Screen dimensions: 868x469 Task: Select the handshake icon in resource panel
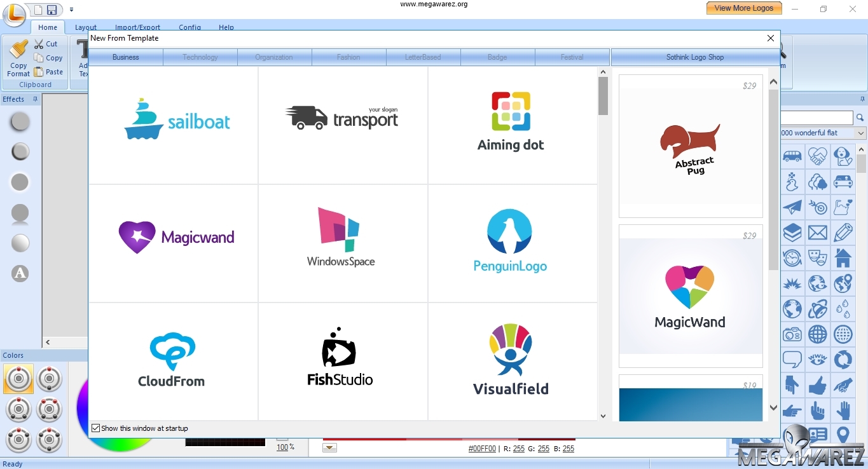(x=818, y=156)
